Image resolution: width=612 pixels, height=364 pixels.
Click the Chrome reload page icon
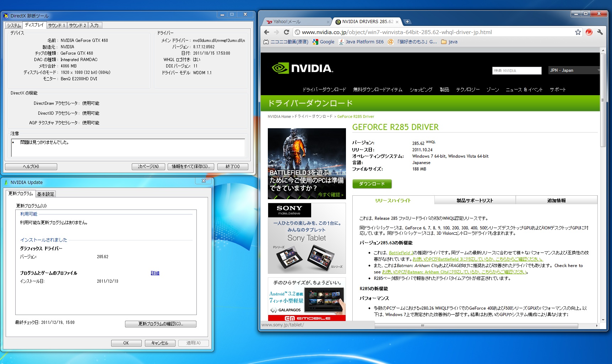coord(286,32)
